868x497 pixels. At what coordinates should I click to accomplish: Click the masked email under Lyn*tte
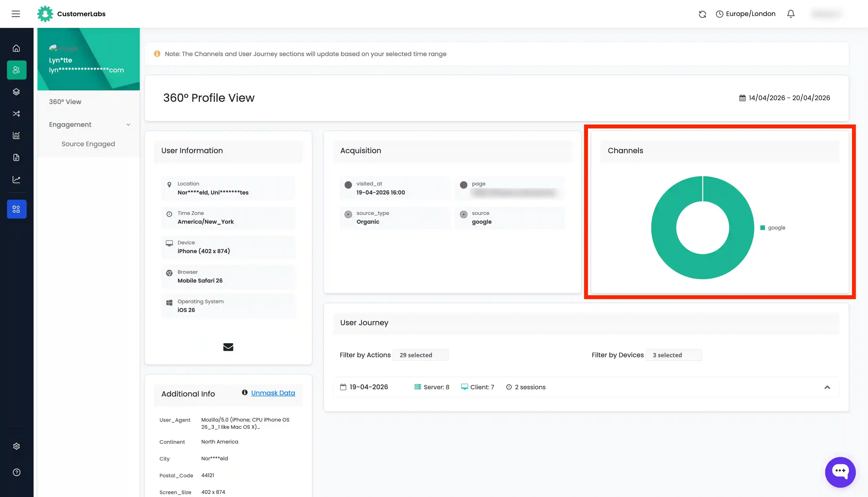86,70
